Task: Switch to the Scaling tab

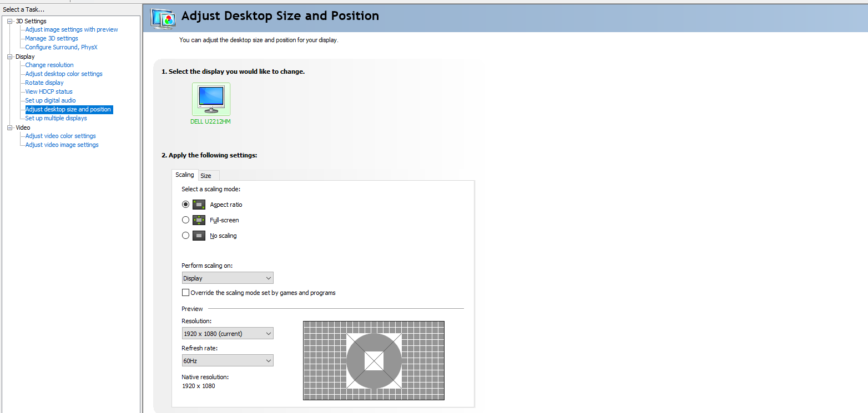Action: (x=185, y=175)
